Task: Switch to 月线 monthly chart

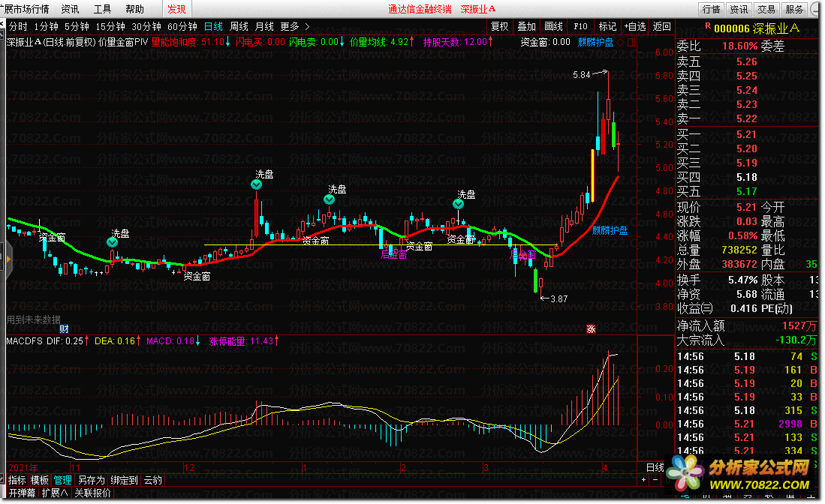Action: 264,26
